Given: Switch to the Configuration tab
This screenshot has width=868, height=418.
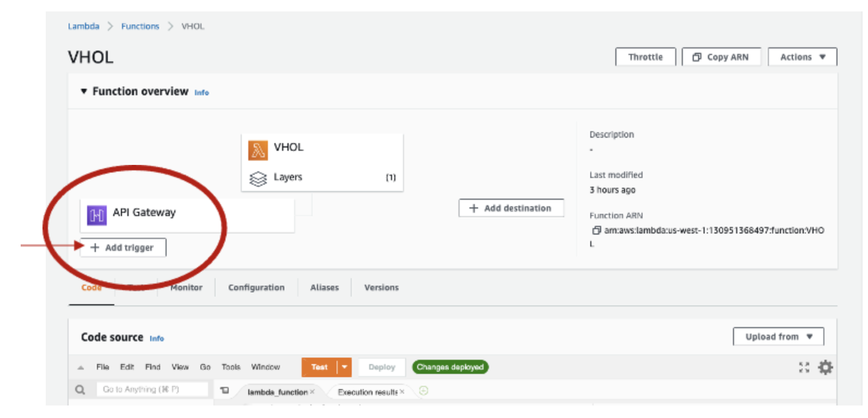Looking at the screenshot, I should click(x=256, y=287).
